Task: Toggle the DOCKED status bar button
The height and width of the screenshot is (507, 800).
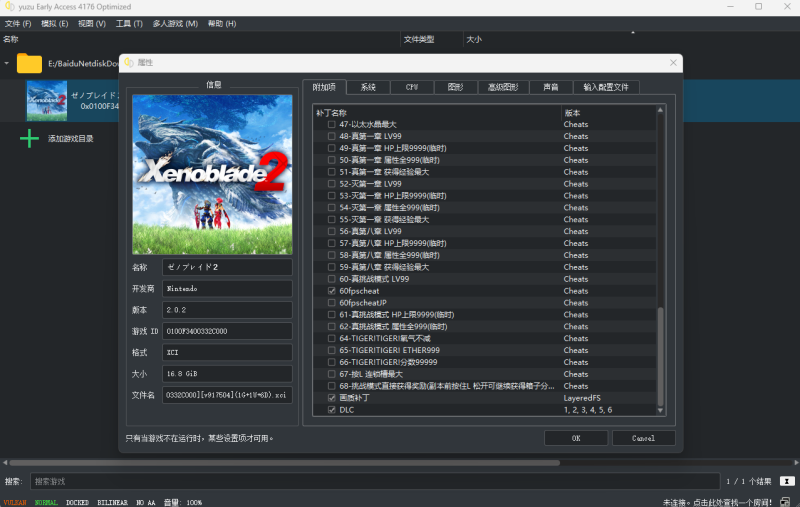Action: tap(77, 502)
